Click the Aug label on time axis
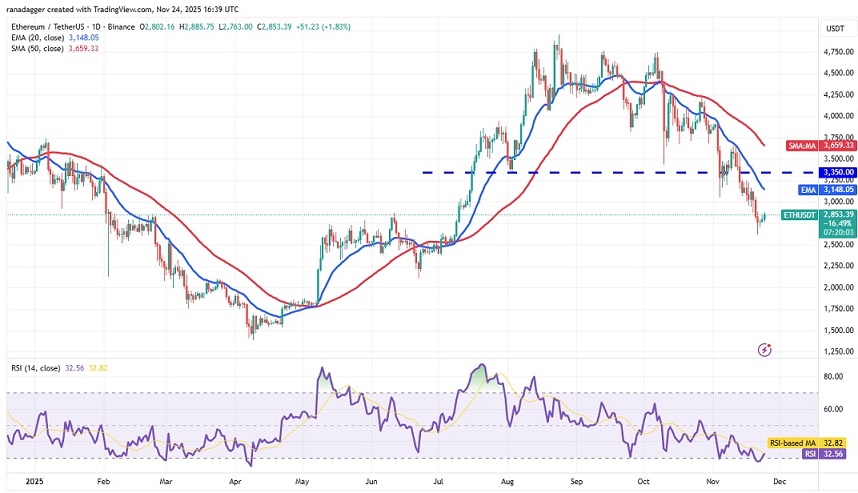The width and height of the screenshot is (858, 493). 507,479
